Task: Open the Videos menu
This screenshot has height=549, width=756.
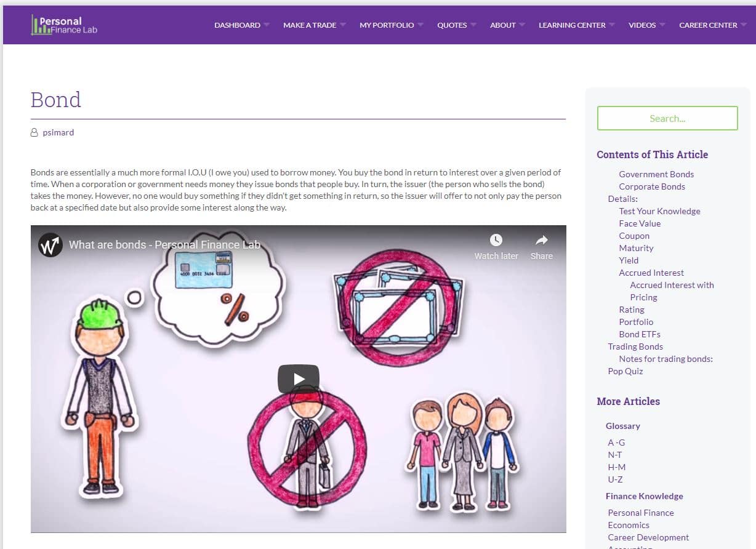Action: [x=642, y=25]
